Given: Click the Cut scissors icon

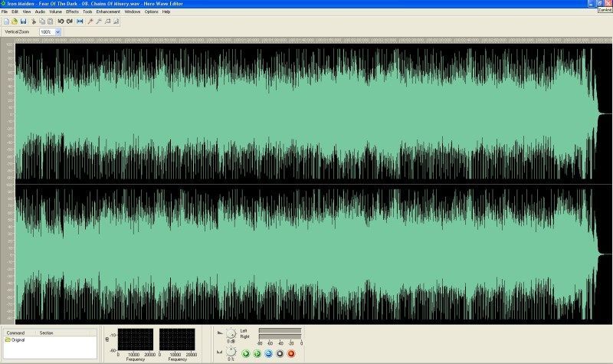Looking at the screenshot, I should click(x=34, y=21).
